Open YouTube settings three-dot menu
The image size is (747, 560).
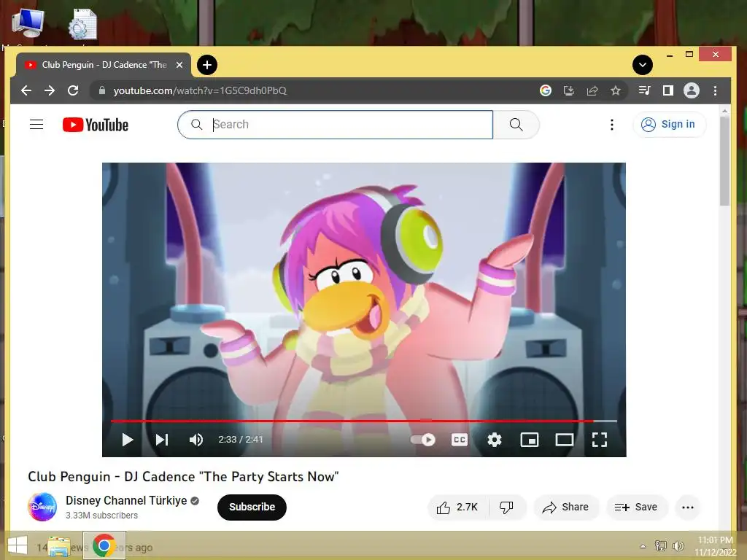(x=612, y=125)
